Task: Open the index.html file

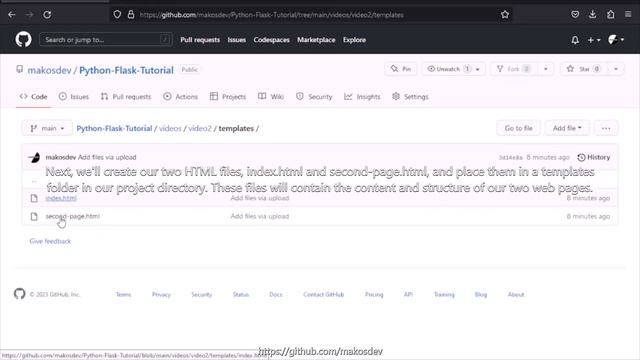Action: pos(61,198)
